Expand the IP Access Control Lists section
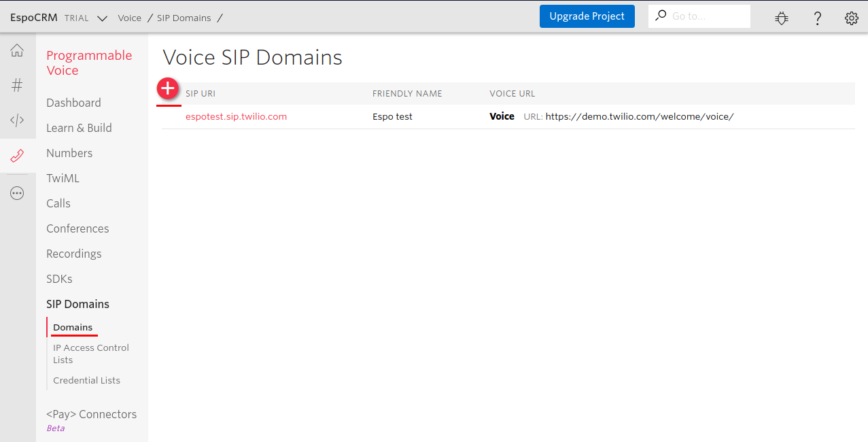The width and height of the screenshot is (868, 442). click(90, 354)
